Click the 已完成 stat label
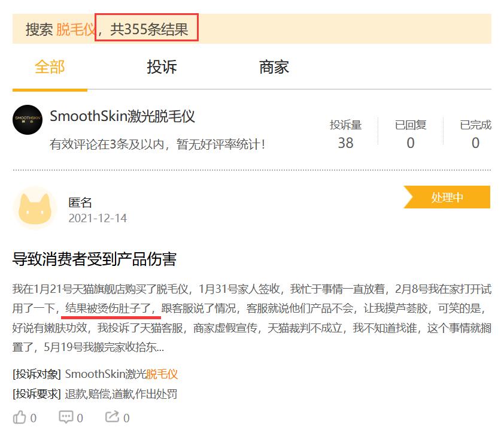Image resolution: width=504 pixels, height=433 pixels. point(475,125)
